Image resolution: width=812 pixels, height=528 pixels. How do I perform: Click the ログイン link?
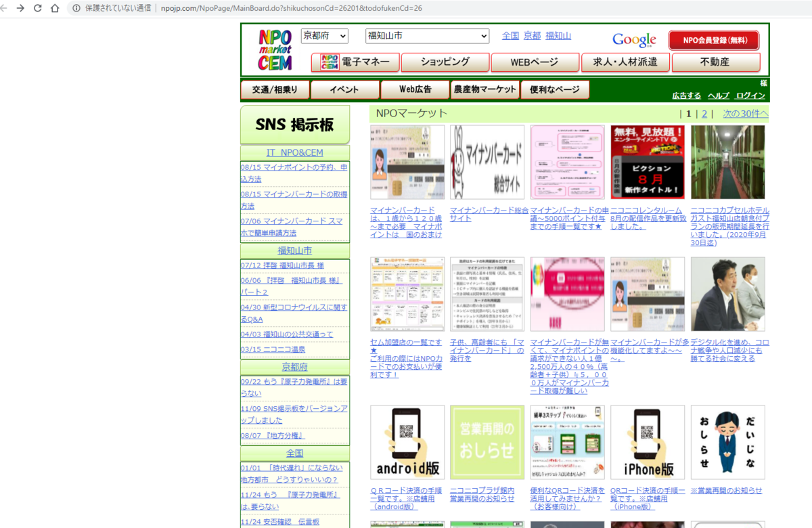[x=750, y=95]
